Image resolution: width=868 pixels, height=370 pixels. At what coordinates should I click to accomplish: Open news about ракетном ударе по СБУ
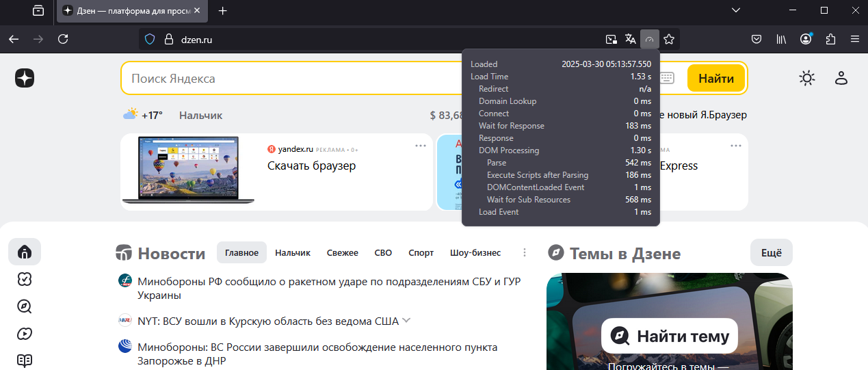pos(328,288)
